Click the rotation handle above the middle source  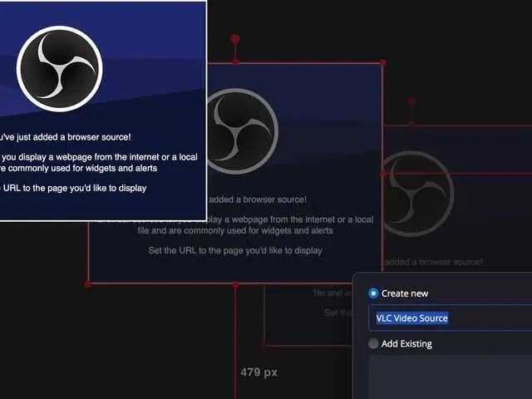(x=235, y=39)
